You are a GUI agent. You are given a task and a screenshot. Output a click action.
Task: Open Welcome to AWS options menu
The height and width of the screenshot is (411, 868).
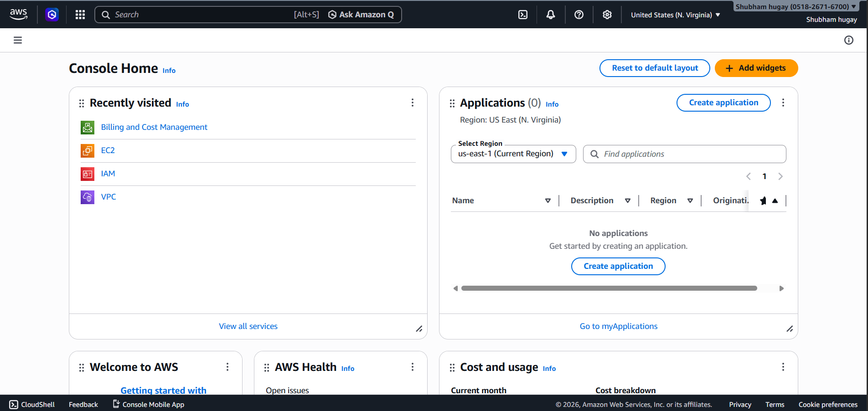point(227,367)
